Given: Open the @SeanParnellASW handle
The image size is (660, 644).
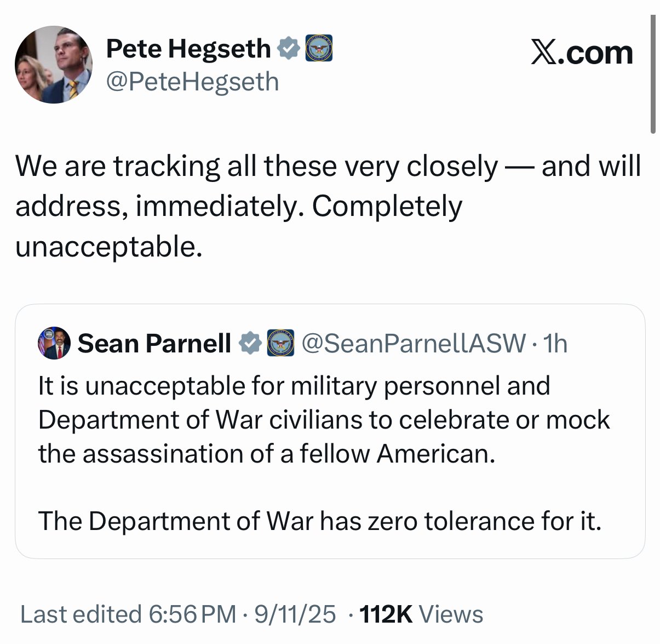Looking at the screenshot, I should (413, 344).
